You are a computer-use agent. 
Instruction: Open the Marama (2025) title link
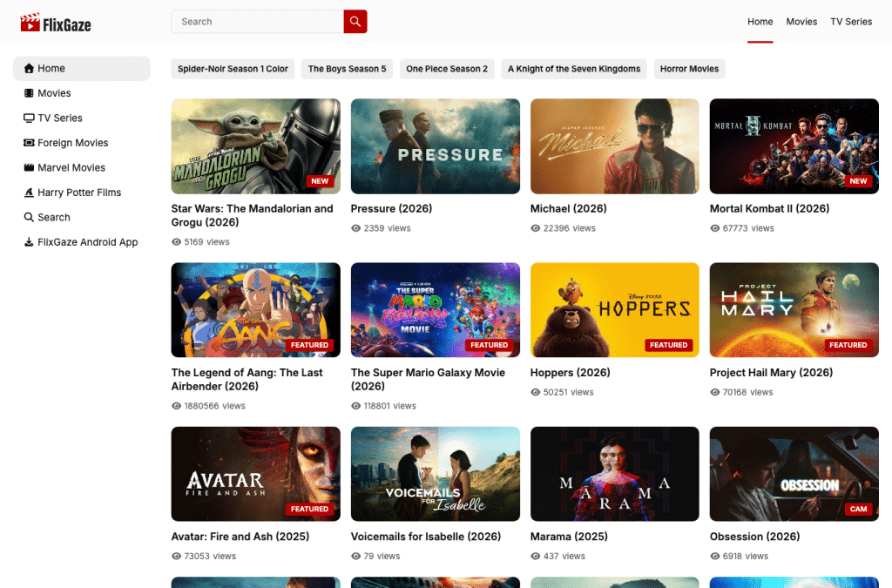[x=569, y=537]
